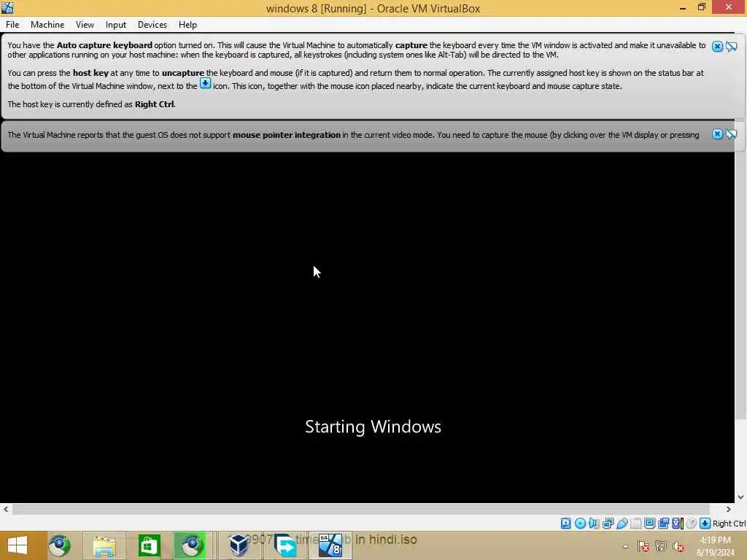Open the USB devices status icon
The height and width of the screenshot is (560, 747).
click(622, 524)
